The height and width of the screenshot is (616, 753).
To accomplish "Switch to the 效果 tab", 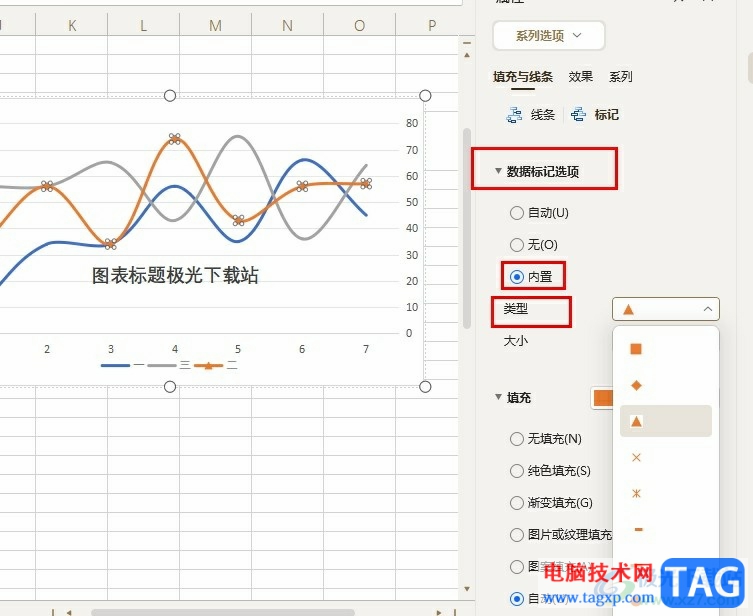I will point(581,77).
